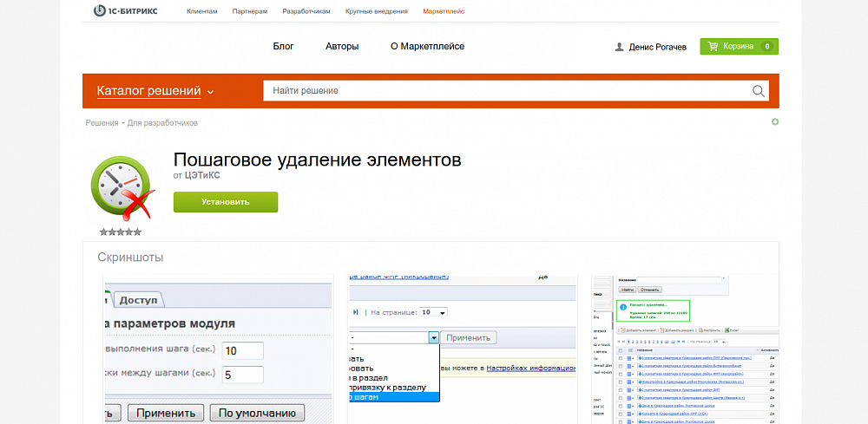The image size is (868, 424).
Task: Click the green gear settings icon
Action: tap(775, 121)
